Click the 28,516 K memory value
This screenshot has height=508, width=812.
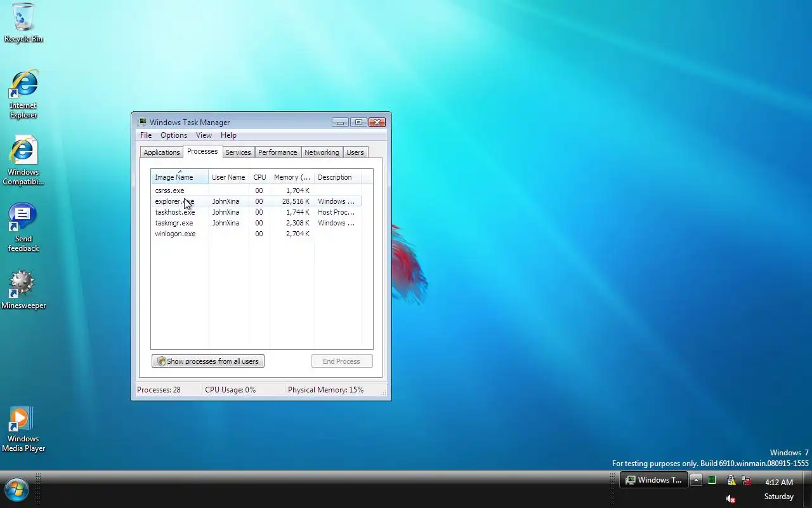tap(296, 201)
